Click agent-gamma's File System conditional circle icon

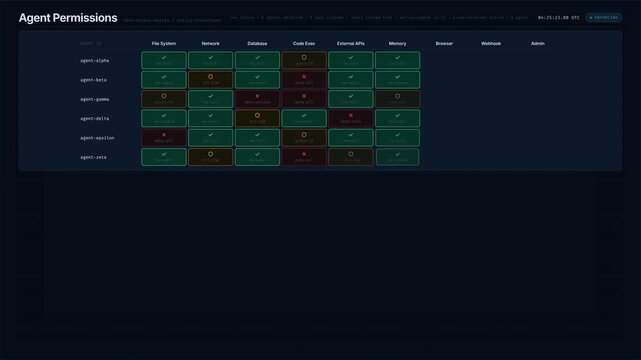point(164,96)
